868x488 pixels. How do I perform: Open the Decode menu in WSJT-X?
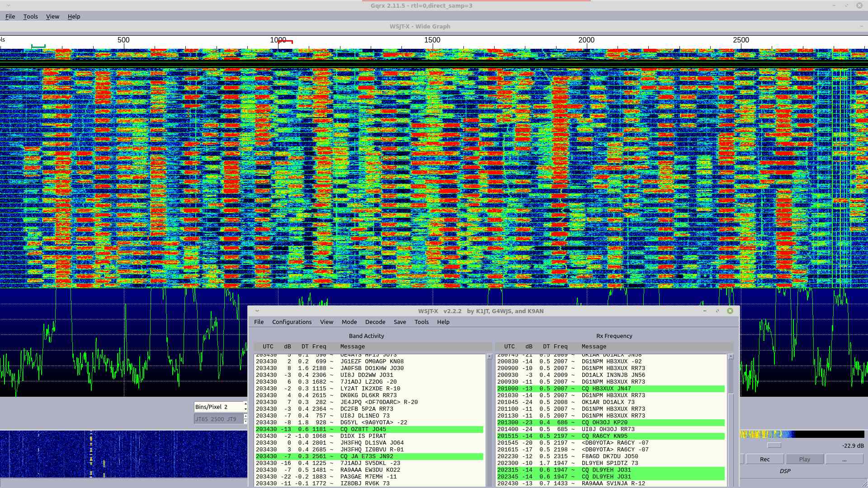375,322
